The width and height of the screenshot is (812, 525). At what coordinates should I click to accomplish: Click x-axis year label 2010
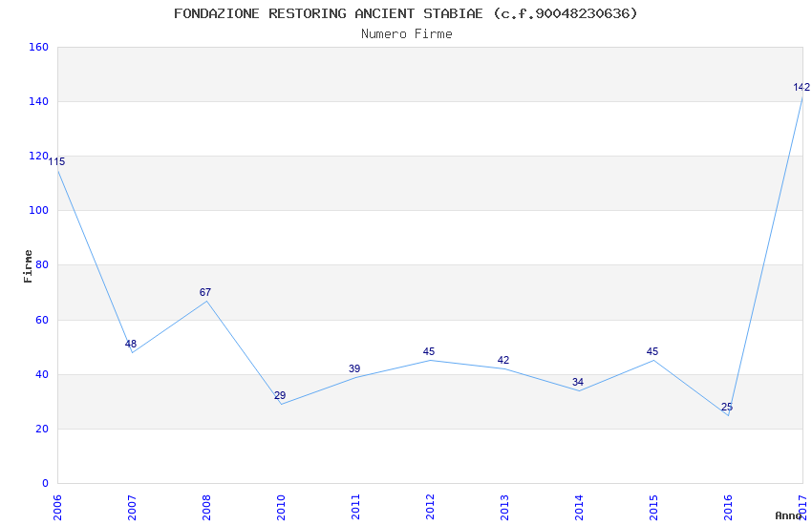coord(281,508)
